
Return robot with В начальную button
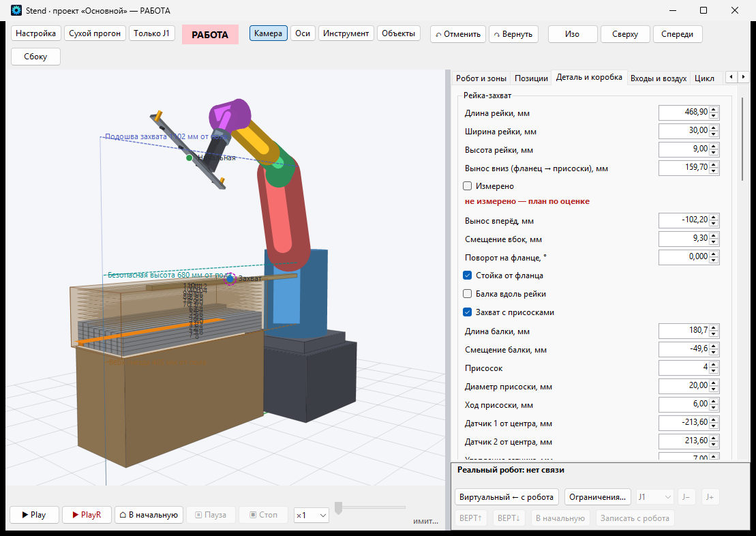tap(149, 515)
